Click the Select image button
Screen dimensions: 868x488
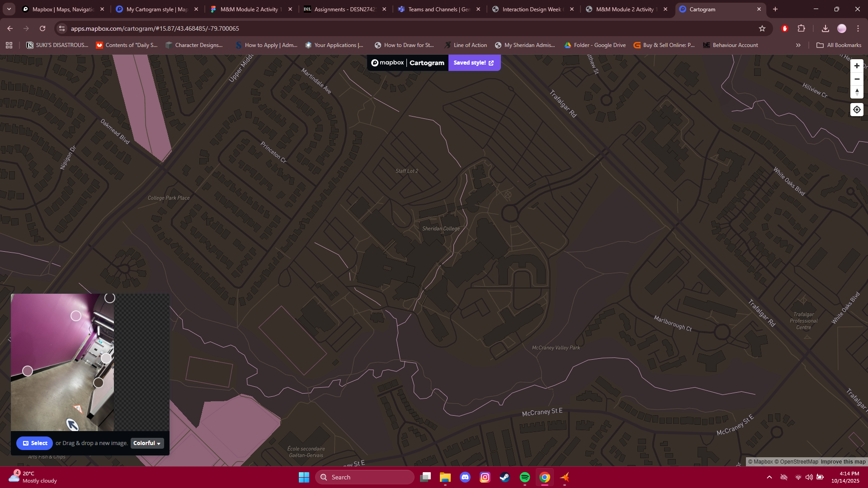(x=35, y=443)
